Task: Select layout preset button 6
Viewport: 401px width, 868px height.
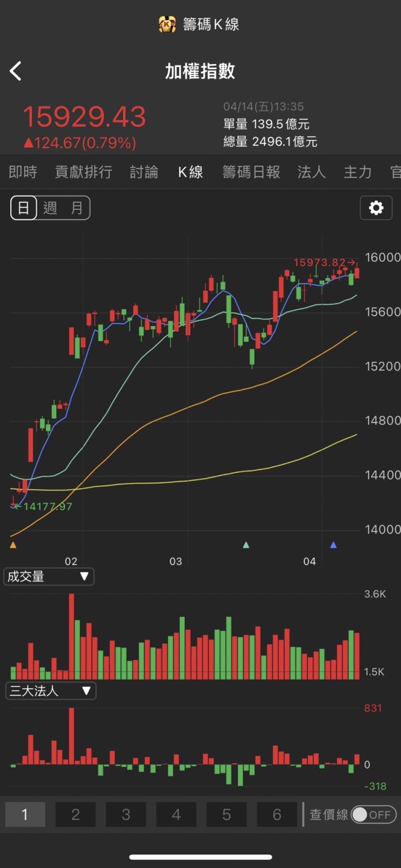Action: tap(277, 815)
